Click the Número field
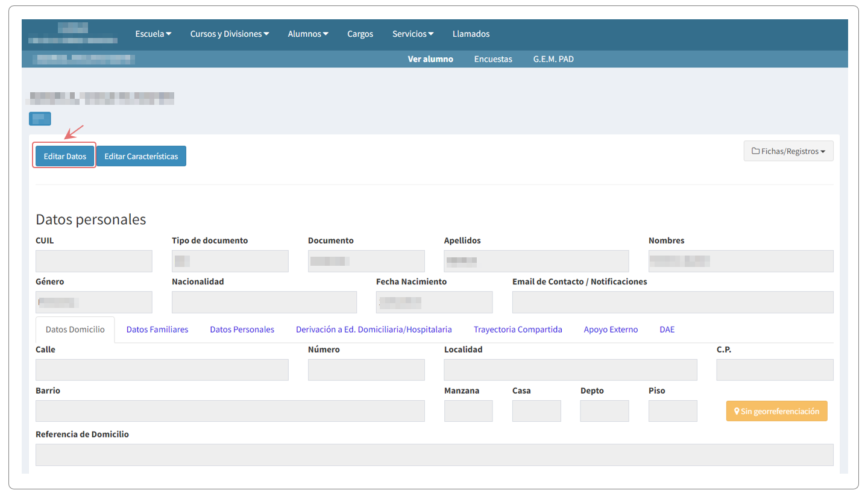868x499 pixels. click(366, 369)
